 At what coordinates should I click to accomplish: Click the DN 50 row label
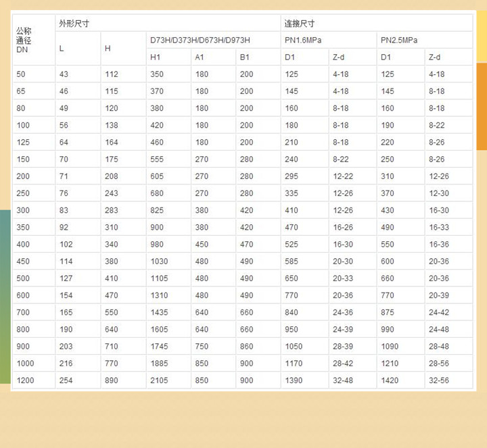pos(21,74)
